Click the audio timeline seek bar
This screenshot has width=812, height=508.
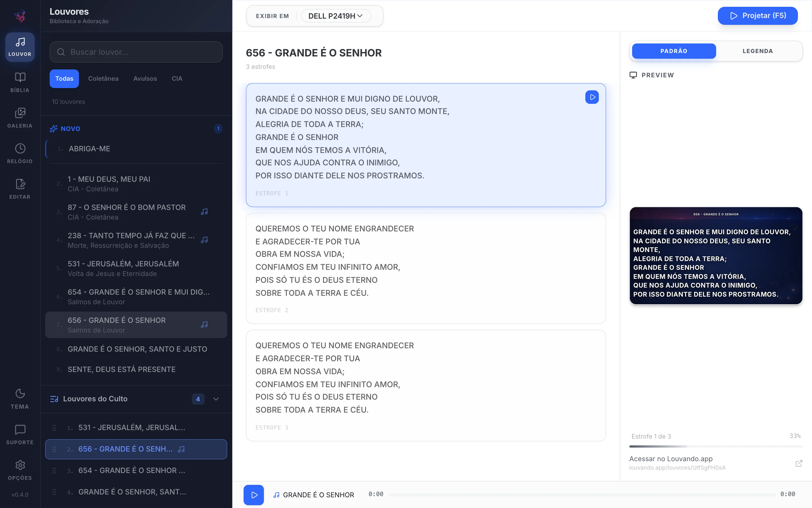(581, 494)
